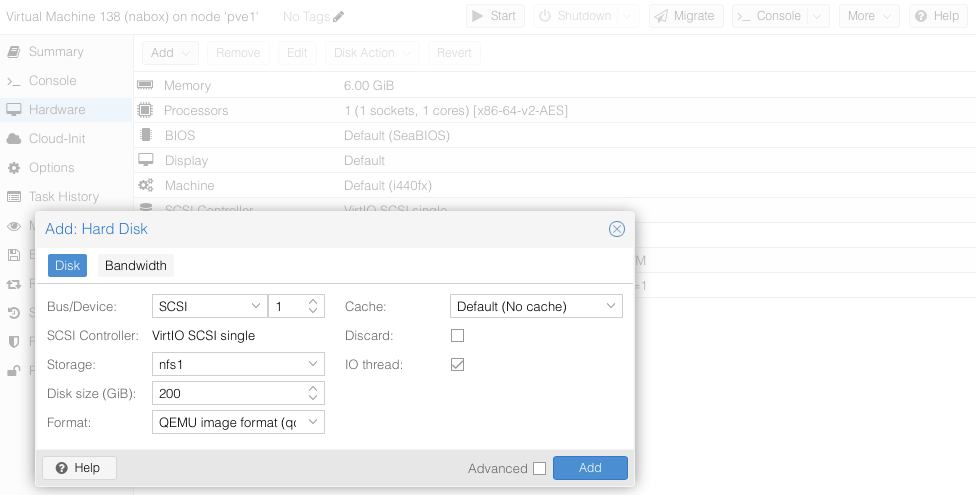Viewport: 976px width, 495px height.
Task: Close the Add: Hard Disk dialog
Action: point(616,229)
